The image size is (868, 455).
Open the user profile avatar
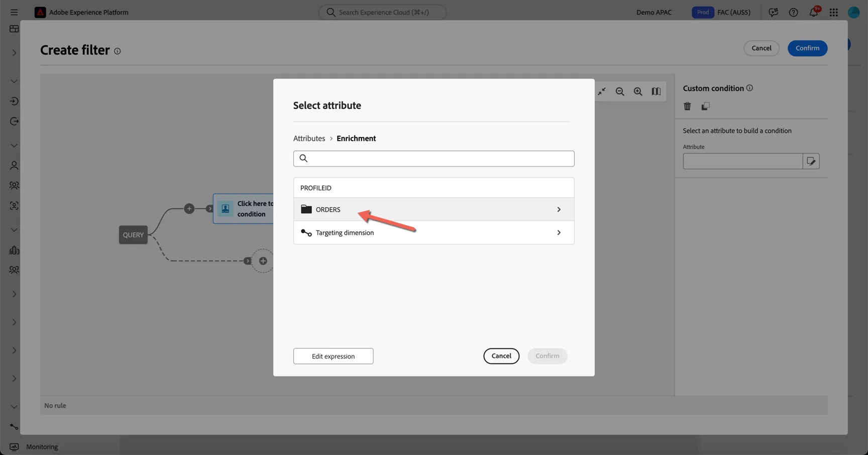click(x=854, y=12)
